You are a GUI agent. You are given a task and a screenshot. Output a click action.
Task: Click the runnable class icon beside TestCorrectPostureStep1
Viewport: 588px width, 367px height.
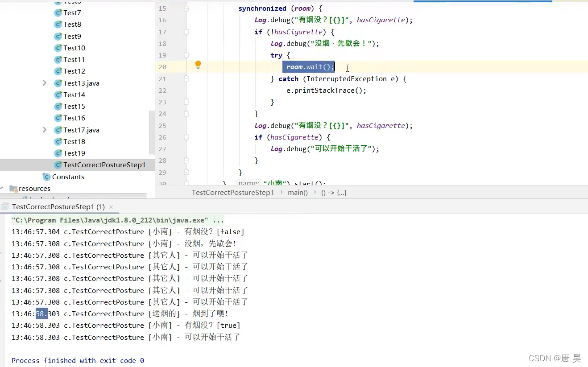[x=58, y=165]
